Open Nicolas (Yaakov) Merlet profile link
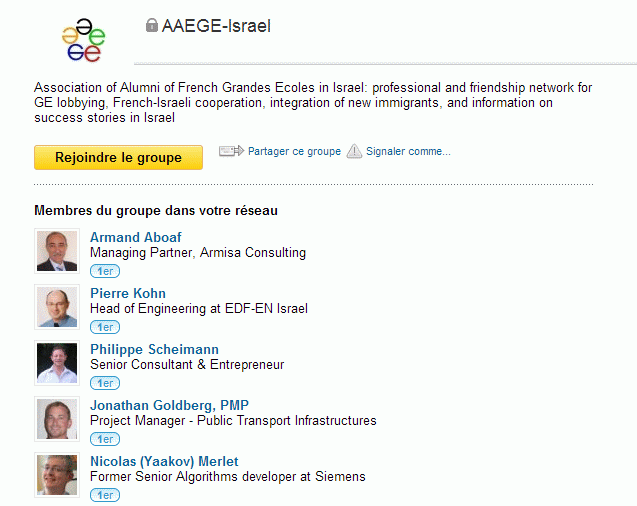Screen dimensions: 637x506 point(164,461)
